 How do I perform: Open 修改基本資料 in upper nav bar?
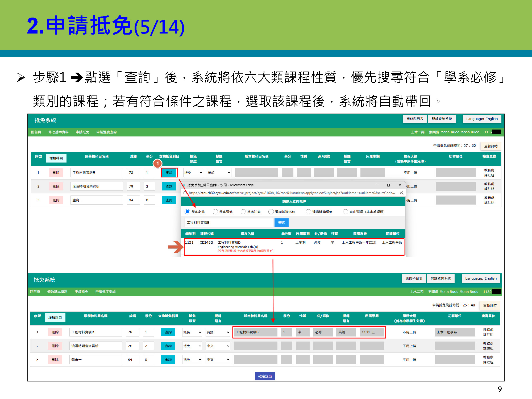58,132
